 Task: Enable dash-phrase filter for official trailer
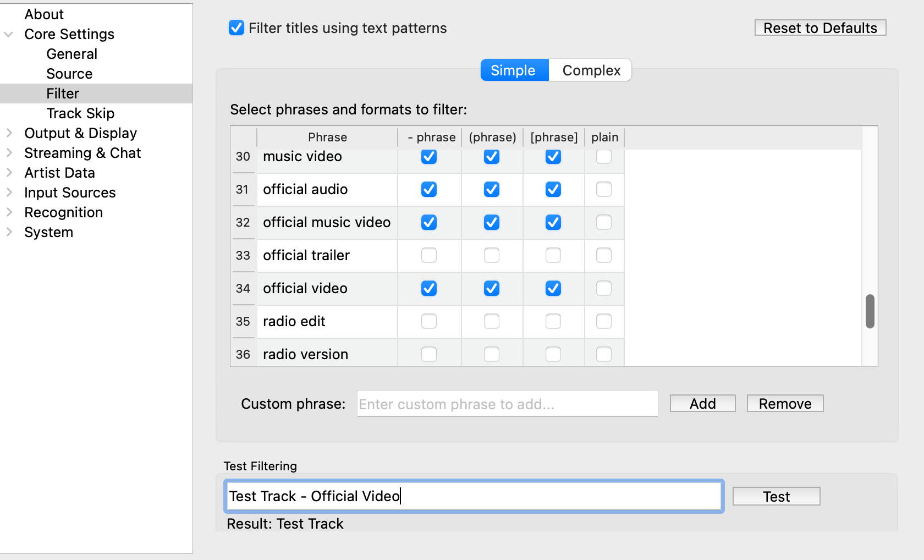click(429, 256)
